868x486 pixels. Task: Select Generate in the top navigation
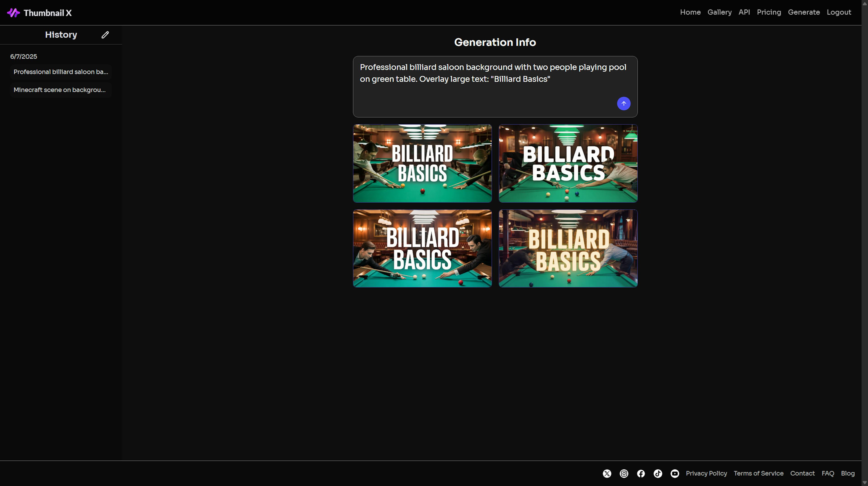pos(804,12)
